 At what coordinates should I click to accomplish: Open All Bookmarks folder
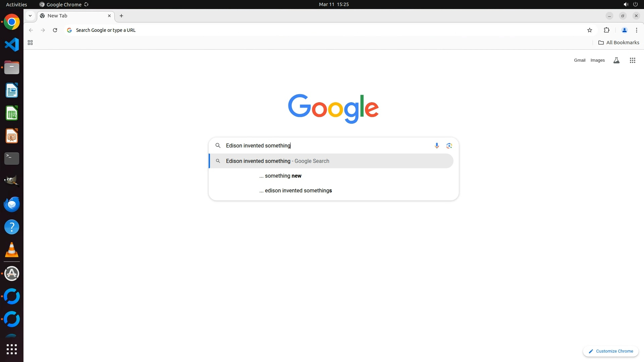click(619, 43)
